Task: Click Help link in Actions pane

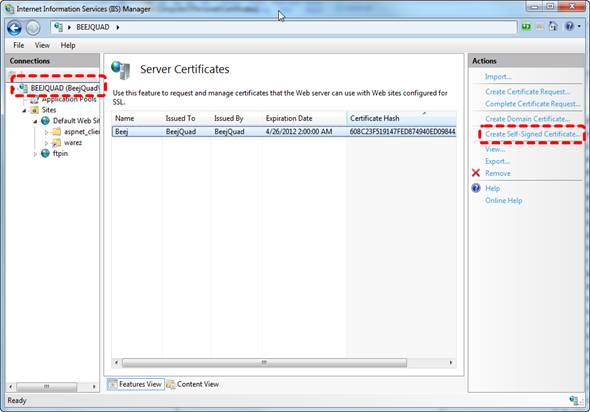Action: (x=493, y=188)
